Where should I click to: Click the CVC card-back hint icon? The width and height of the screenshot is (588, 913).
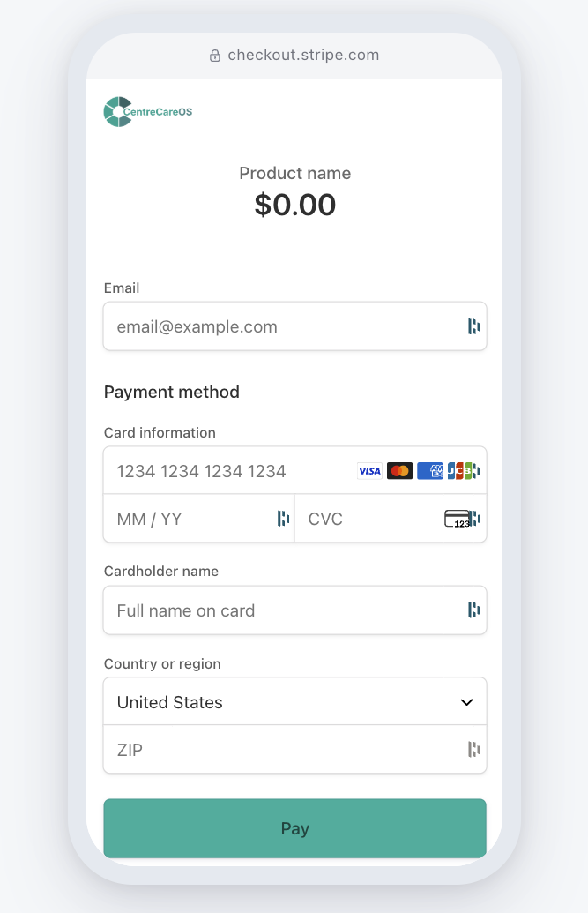pyautogui.click(x=458, y=519)
